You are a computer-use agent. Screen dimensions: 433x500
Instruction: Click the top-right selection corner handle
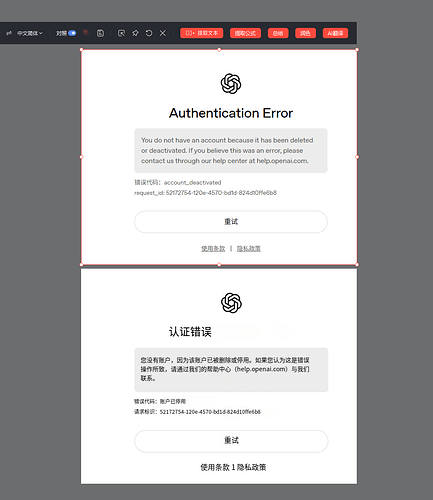[357, 50]
